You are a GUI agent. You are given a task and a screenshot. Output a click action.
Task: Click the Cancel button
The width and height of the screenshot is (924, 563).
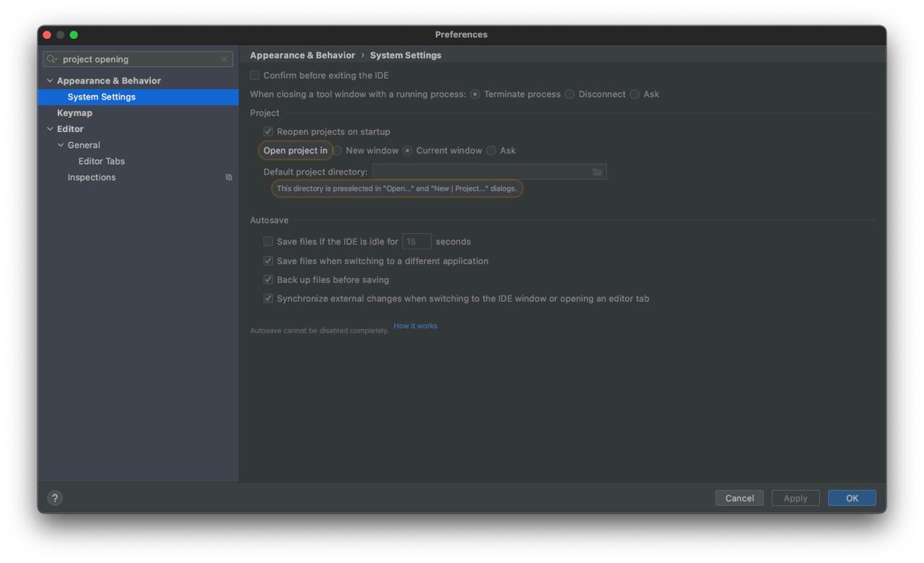739,498
